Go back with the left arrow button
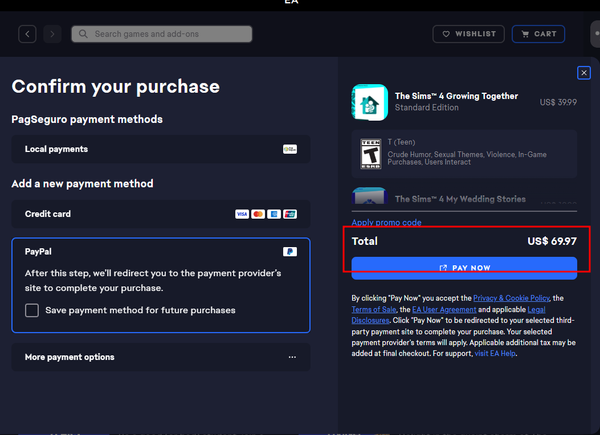The height and width of the screenshot is (435, 600). 27,34
